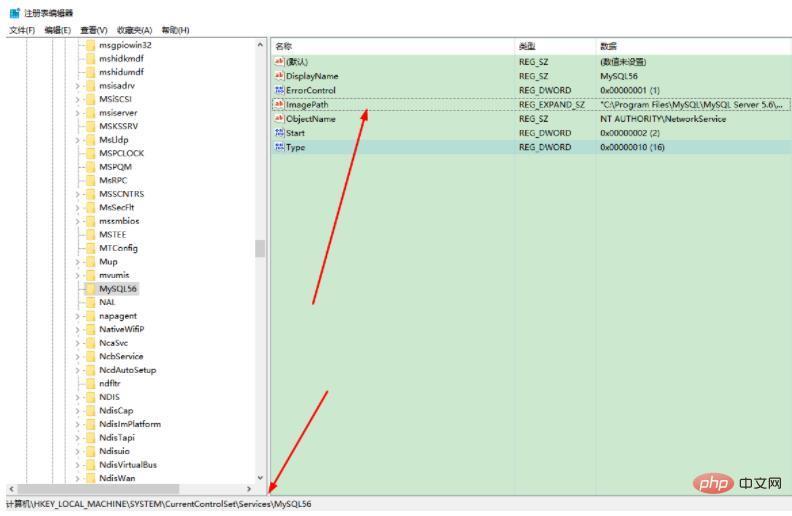Select the DisplayName string icon
Screen dimensions: 792x516
pyautogui.click(x=279, y=76)
